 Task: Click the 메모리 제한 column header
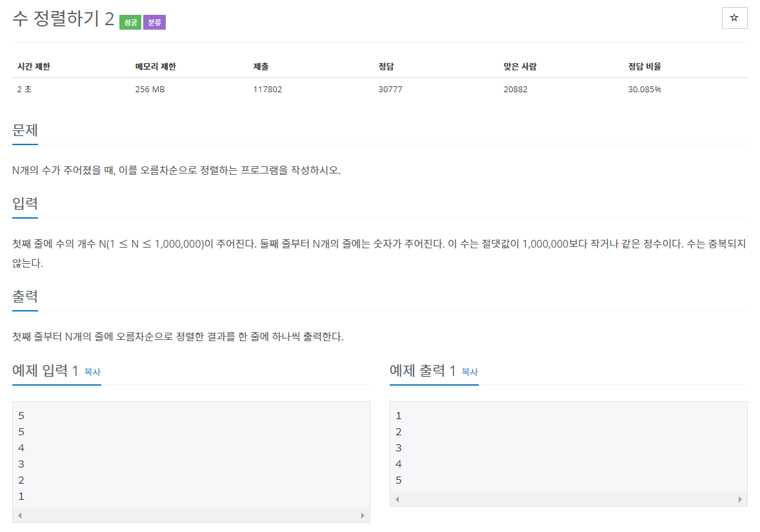(x=155, y=66)
